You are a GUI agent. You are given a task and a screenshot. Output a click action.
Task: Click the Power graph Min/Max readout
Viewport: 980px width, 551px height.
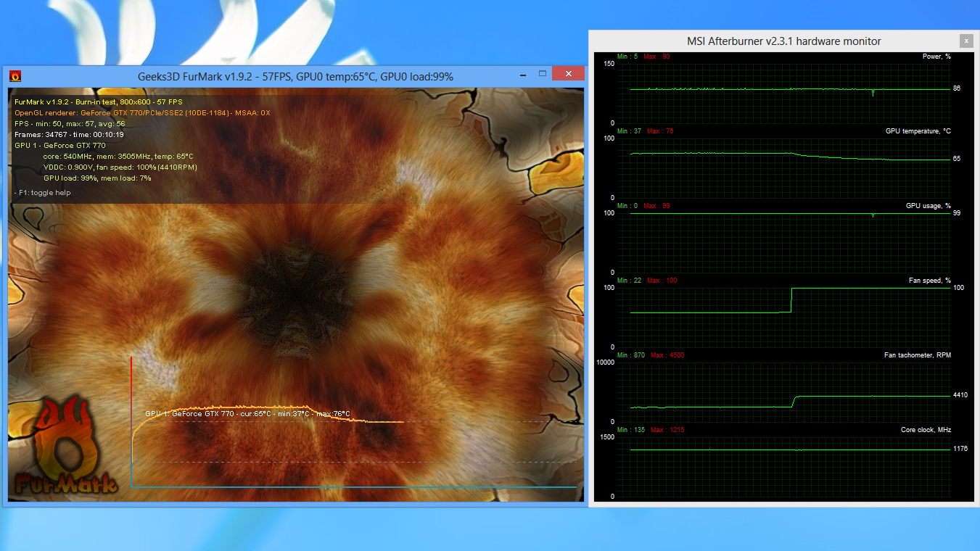(x=643, y=57)
